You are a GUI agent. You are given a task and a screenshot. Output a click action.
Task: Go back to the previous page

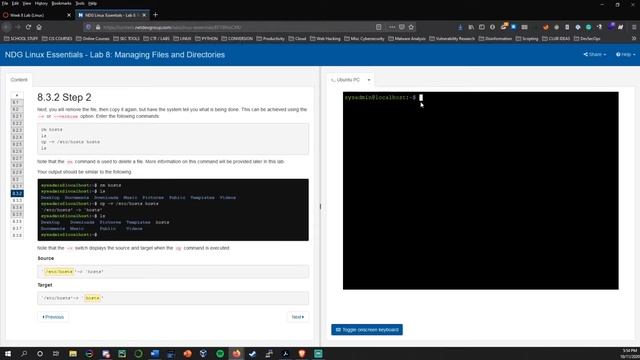point(7,27)
